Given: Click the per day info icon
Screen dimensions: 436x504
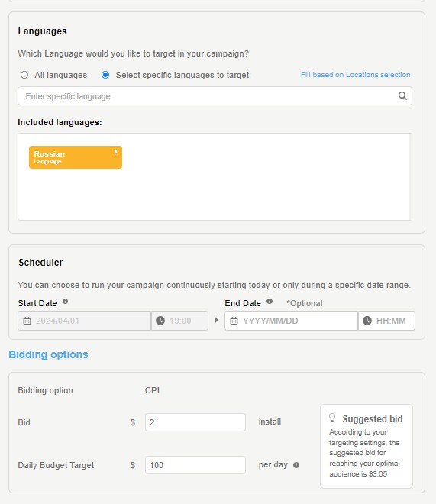Looking at the screenshot, I should tap(296, 465).
